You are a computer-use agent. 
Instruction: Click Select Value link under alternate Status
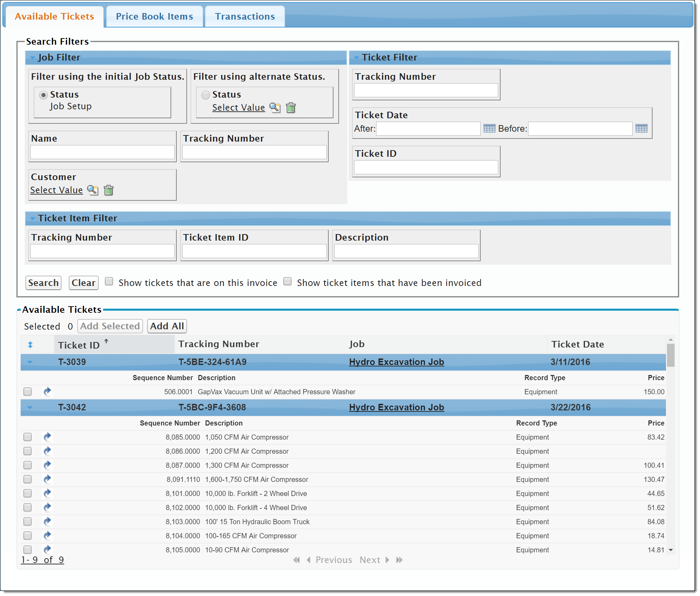(x=239, y=108)
